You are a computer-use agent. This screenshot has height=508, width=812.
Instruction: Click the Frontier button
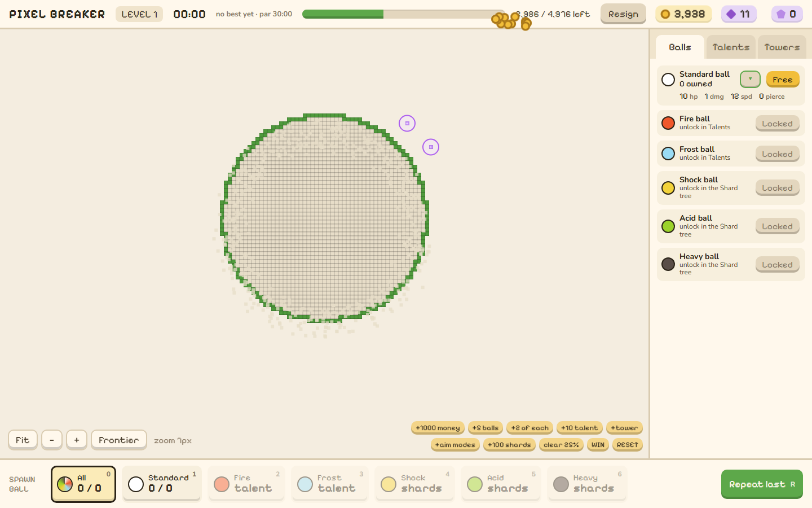(119, 440)
